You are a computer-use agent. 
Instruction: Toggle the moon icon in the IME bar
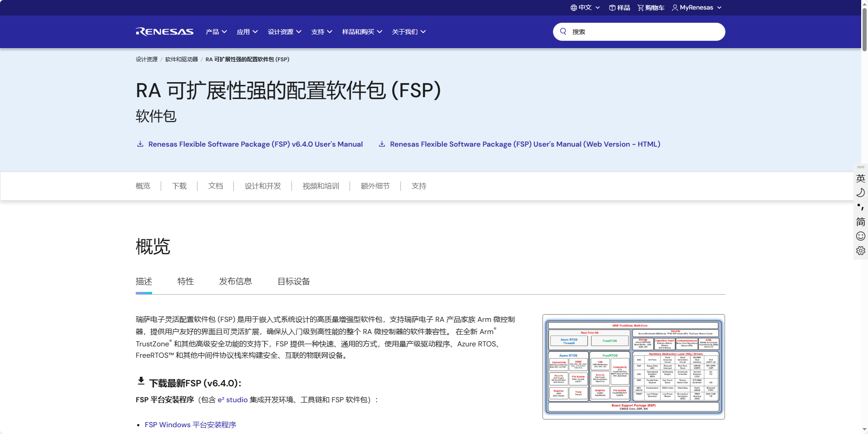[861, 193]
